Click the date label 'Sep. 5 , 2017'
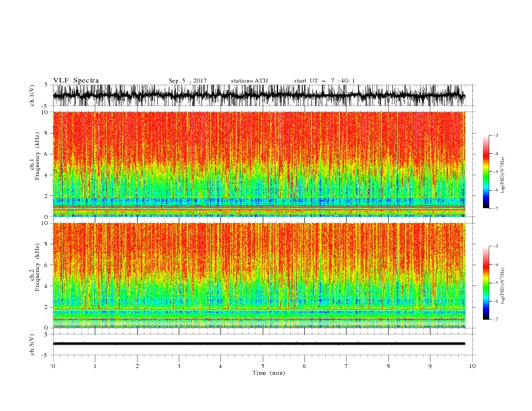The image size is (532, 411). 187,81
